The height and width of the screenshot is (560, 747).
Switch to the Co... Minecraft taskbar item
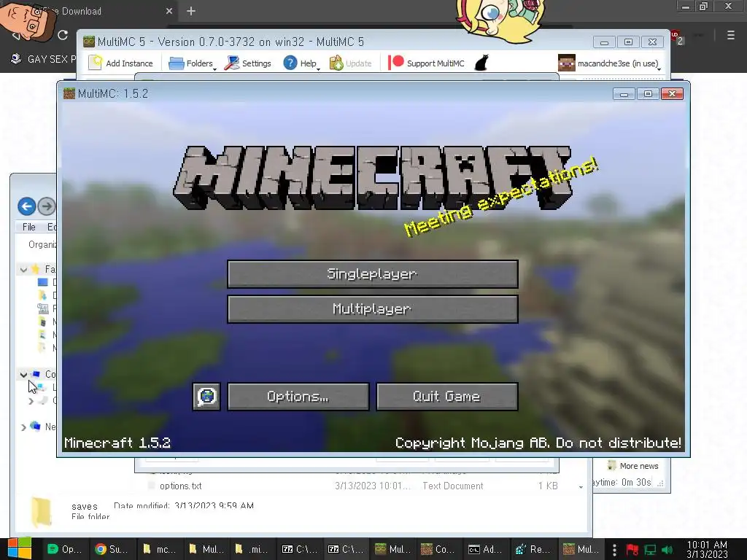pyautogui.click(x=438, y=549)
